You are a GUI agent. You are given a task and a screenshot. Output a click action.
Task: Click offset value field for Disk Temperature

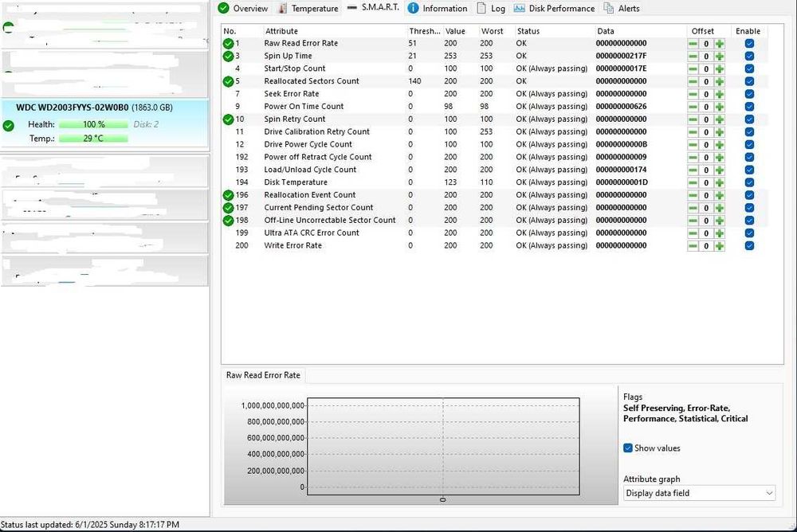pos(706,182)
